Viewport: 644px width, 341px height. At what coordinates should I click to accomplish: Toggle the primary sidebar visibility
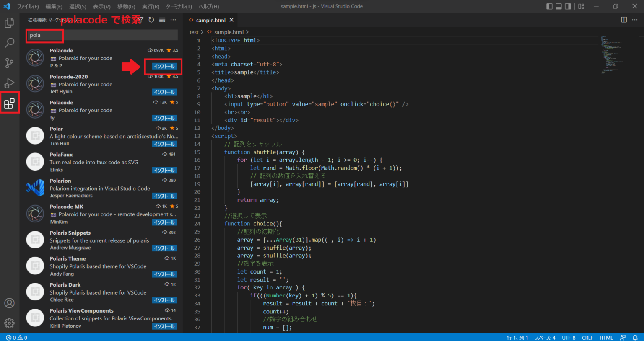pyautogui.click(x=549, y=6)
